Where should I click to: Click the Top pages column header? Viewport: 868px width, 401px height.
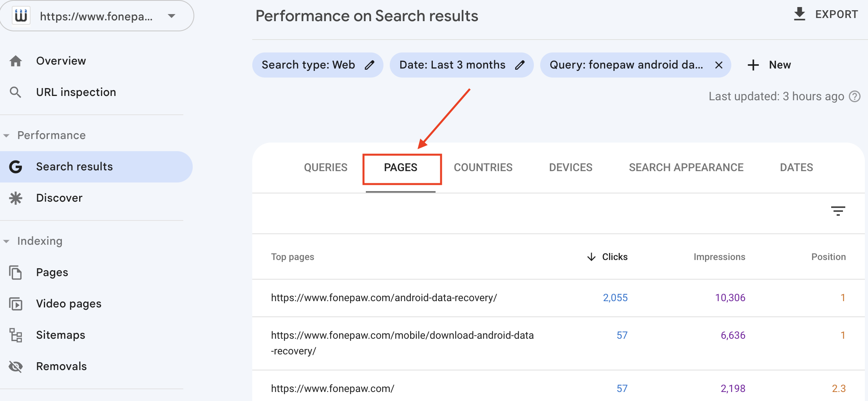coord(293,257)
